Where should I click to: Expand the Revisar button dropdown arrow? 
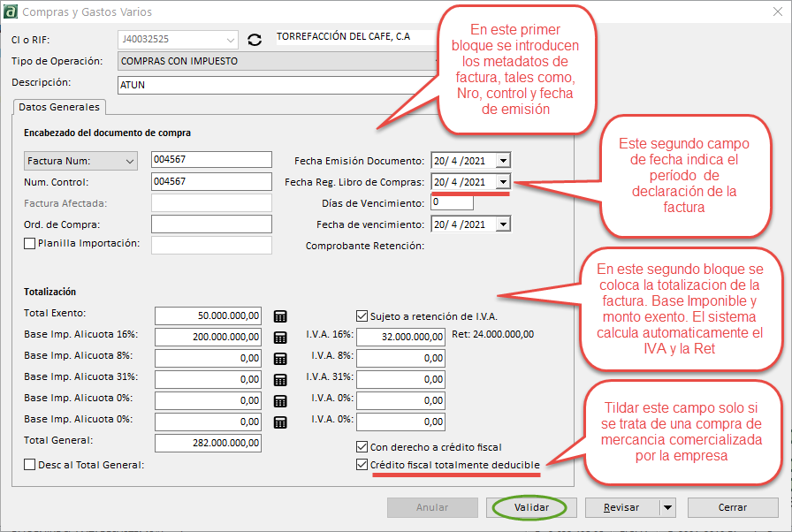coord(666,508)
